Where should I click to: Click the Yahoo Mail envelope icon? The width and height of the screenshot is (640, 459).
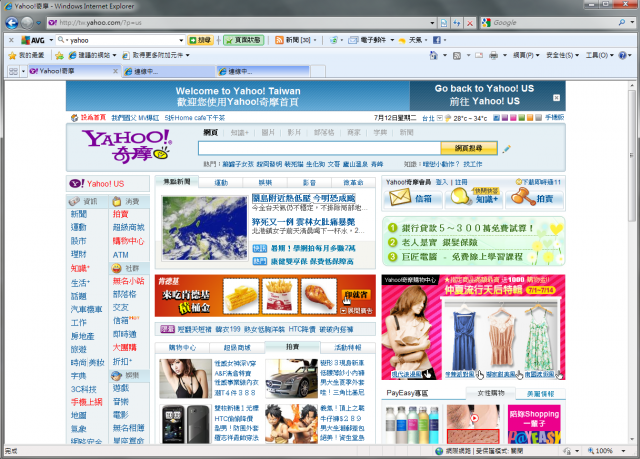tap(400, 198)
